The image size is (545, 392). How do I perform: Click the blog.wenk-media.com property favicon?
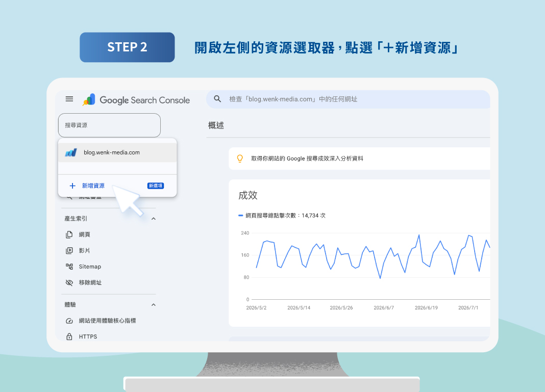pyautogui.click(x=71, y=152)
